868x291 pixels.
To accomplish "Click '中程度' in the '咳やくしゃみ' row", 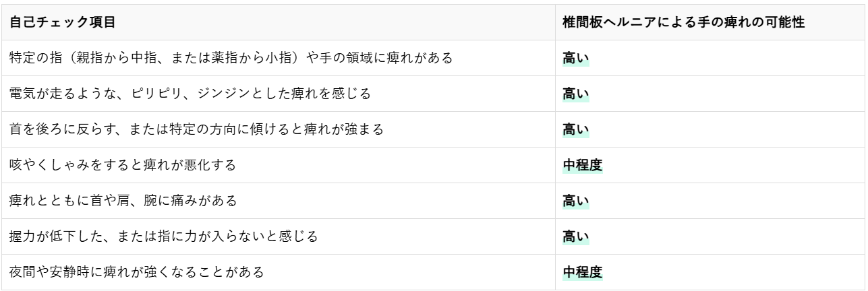I will [x=582, y=165].
